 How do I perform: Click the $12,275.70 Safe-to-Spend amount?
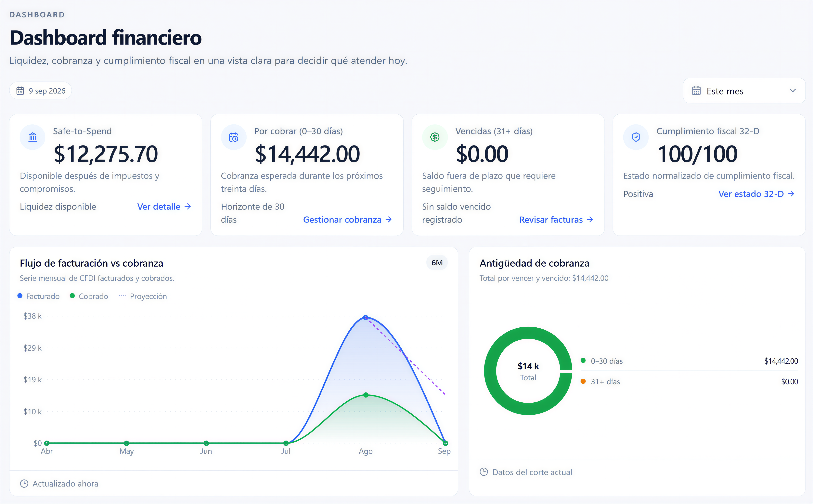(x=106, y=154)
